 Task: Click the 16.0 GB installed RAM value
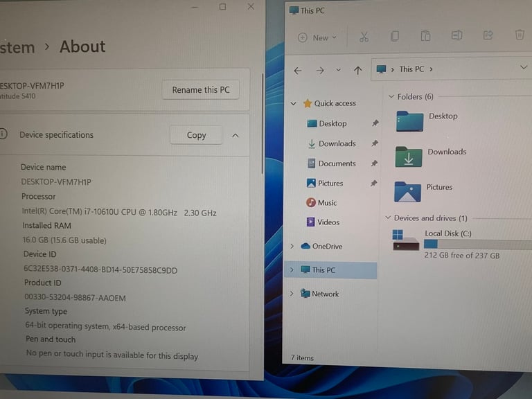coord(64,240)
